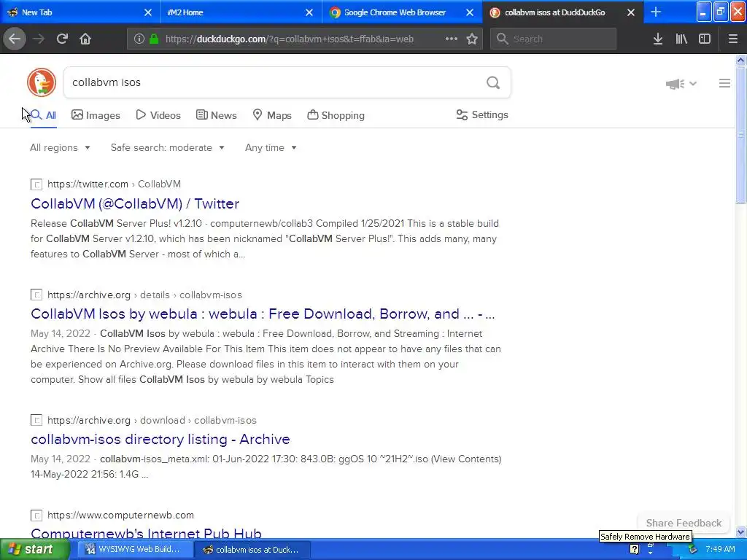Screen dimensions: 747x560
Task: Click the archive.org › details › collabvm-isos breadcrumb
Action: [x=144, y=295]
